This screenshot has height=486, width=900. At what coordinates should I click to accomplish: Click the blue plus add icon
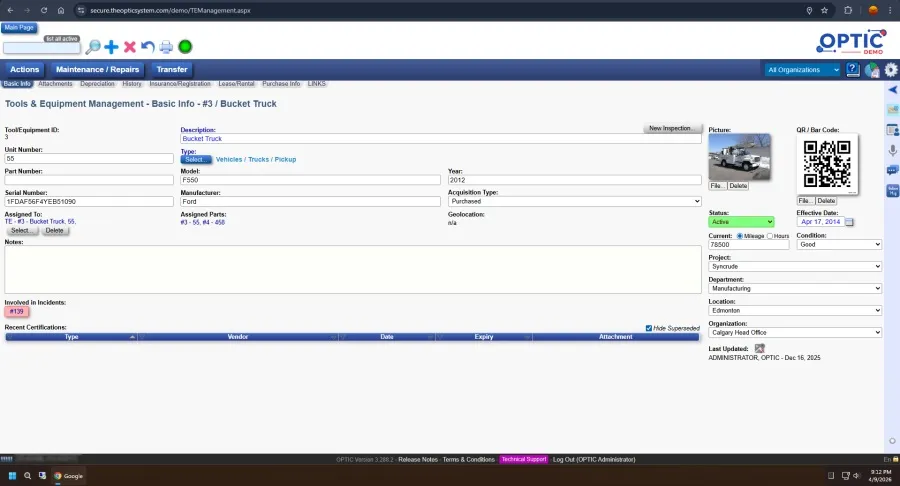tap(111, 47)
